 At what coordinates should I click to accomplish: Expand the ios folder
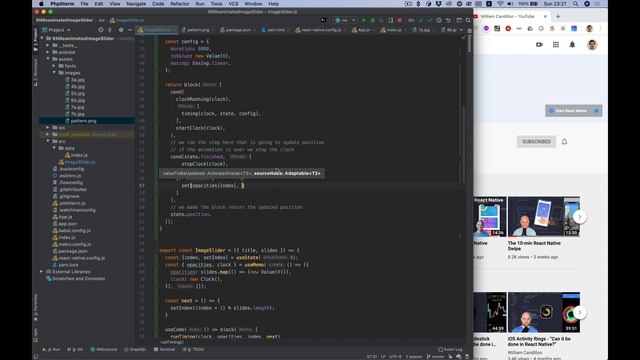(x=48, y=127)
